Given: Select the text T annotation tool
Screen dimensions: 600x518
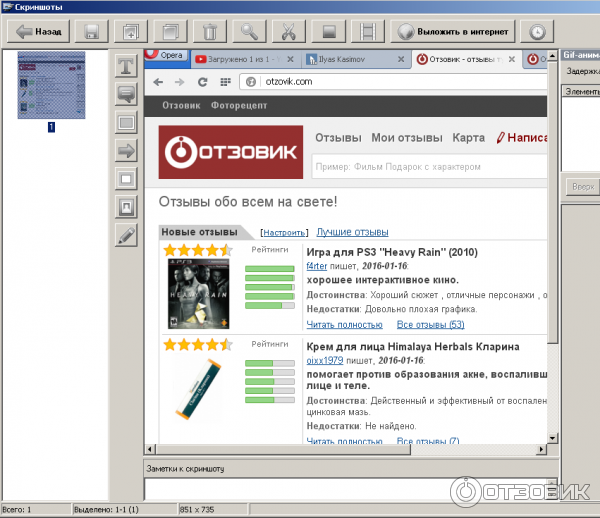Looking at the screenshot, I should coord(126,66).
